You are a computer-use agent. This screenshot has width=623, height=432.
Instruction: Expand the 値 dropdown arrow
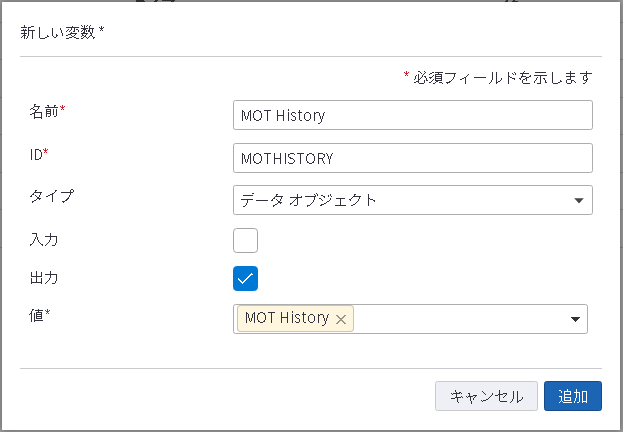(x=575, y=319)
